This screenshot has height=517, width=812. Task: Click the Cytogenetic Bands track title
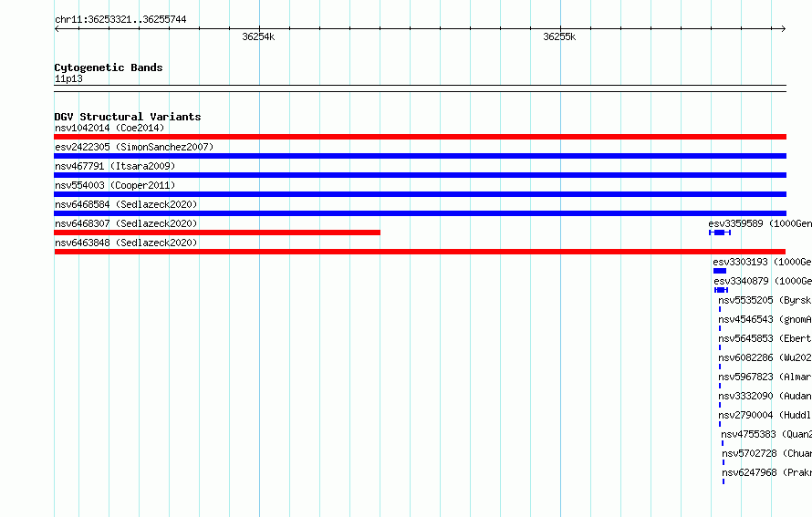(x=109, y=67)
